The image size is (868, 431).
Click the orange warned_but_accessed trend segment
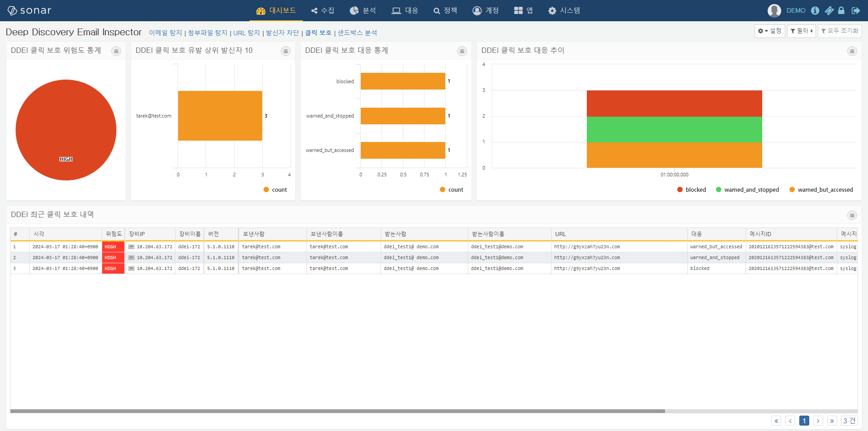click(675, 155)
